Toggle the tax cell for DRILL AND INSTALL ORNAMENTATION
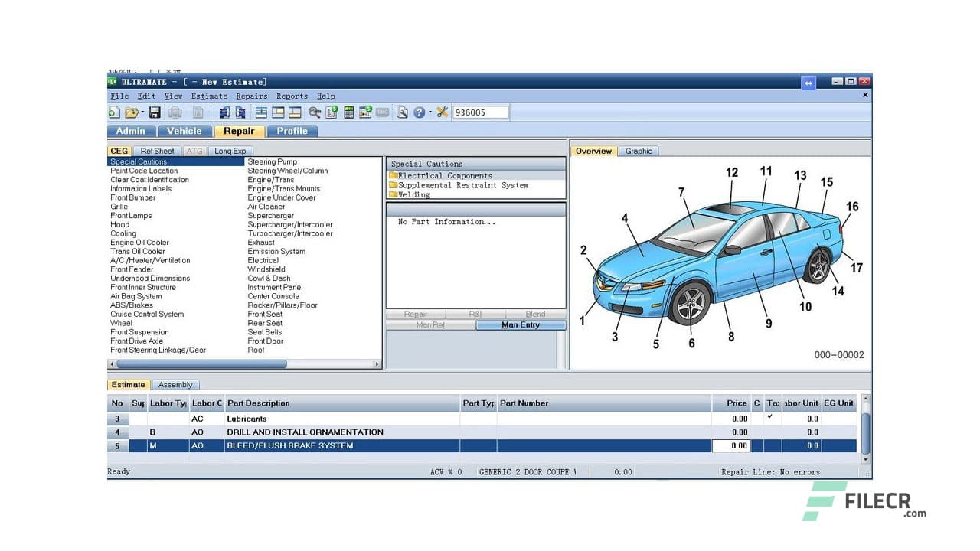 [x=772, y=432]
